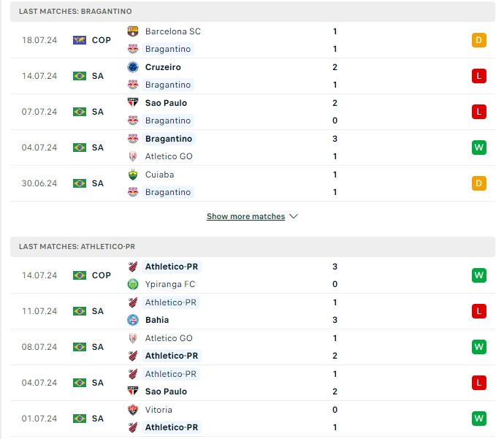The width and height of the screenshot is (504, 439).
Task: Click the L badge for the Cruzeiro match
Action: 479,76
